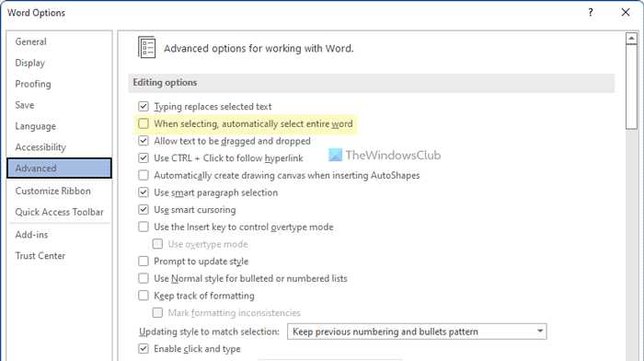The height and width of the screenshot is (361, 644).
Task: Open the General category
Action: click(30, 41)
